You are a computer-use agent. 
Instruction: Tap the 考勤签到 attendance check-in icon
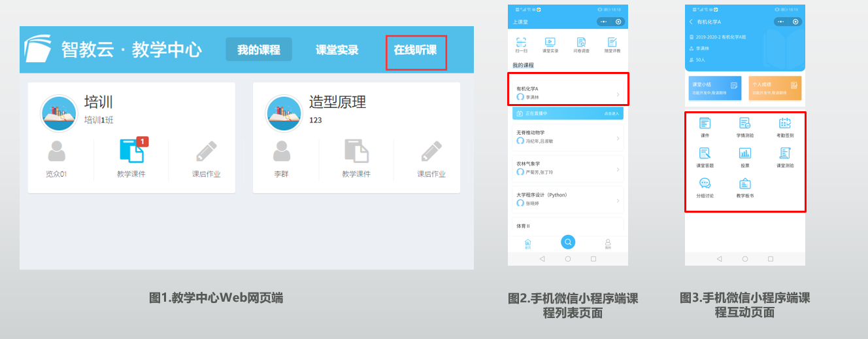click(x=785, y=124)
